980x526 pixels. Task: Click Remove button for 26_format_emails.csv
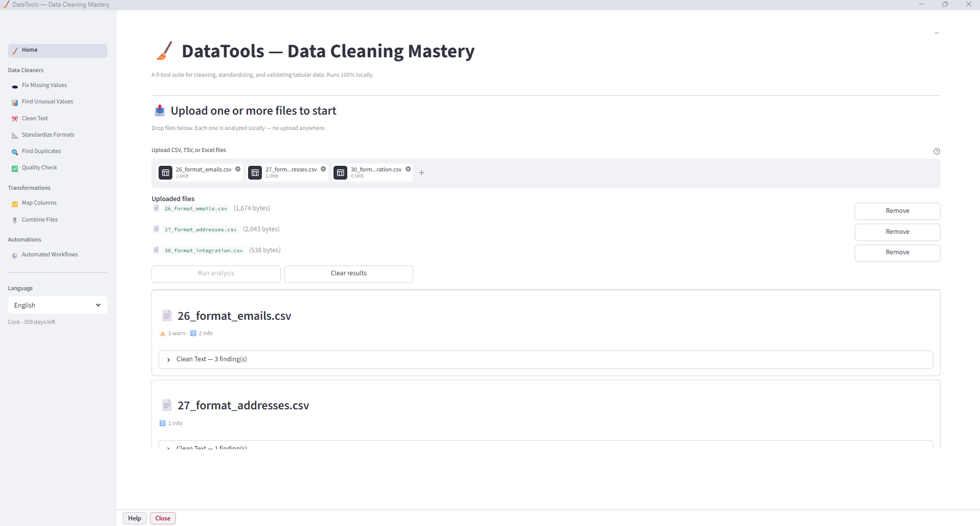click(x=897, y=211)
